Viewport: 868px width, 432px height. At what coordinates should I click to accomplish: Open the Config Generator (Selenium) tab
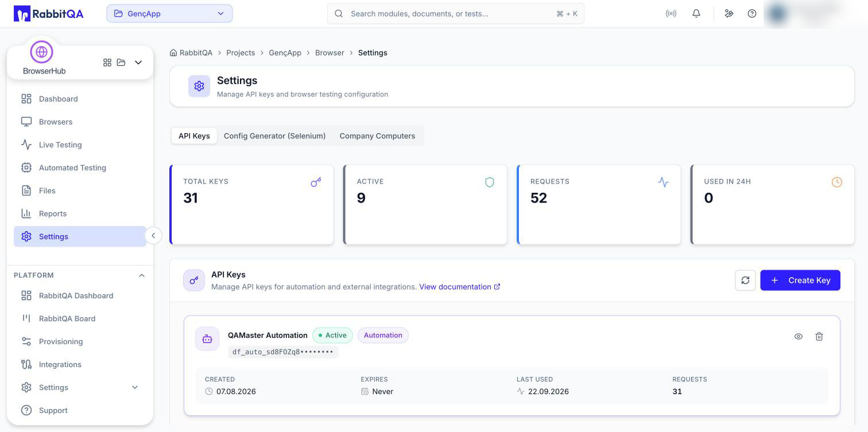click(x=274, y=136)
